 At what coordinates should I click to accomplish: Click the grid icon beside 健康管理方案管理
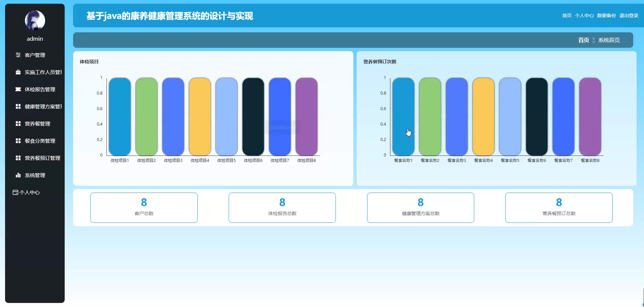[x=18, y=106]
